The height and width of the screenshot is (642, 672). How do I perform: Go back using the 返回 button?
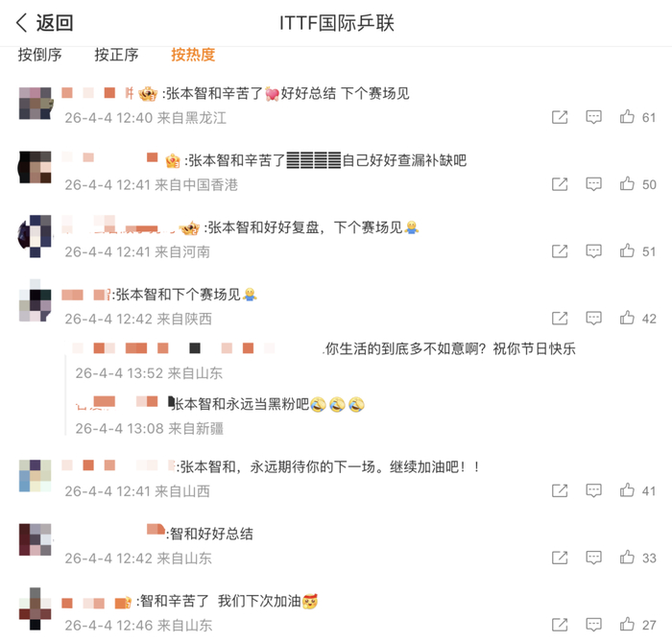click(x=44, y=23)
